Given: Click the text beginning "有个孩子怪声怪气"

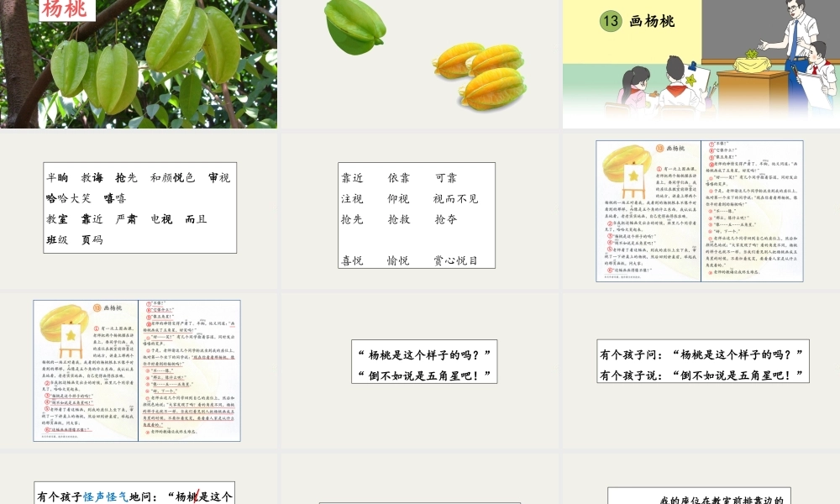Looking at the screenshot, I should pyautogui.click(x=134, y=494).
